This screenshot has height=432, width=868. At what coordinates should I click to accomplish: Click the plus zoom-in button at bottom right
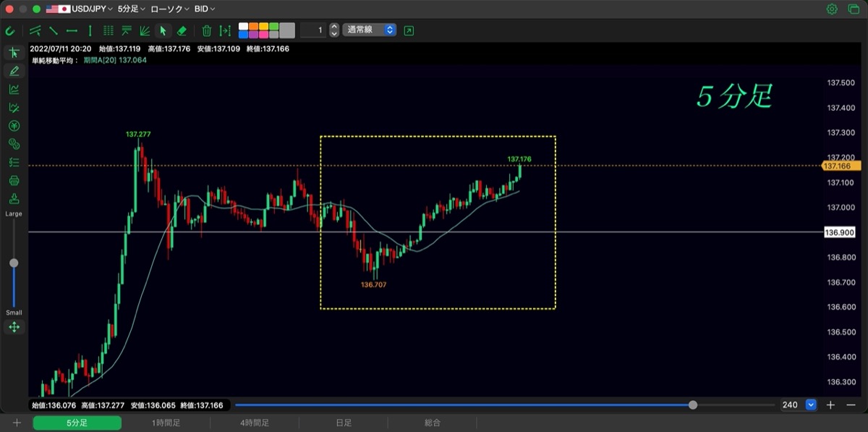click(831, 405)
